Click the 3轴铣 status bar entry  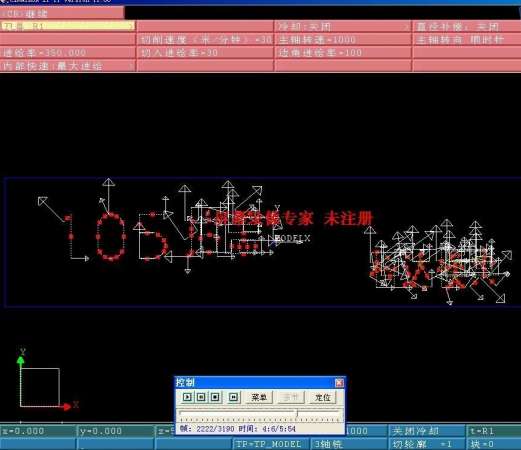[x=349, y=444]
